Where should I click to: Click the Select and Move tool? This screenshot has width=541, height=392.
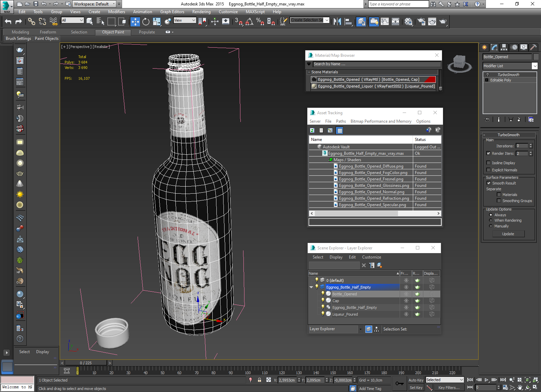(x=135, y=22)
